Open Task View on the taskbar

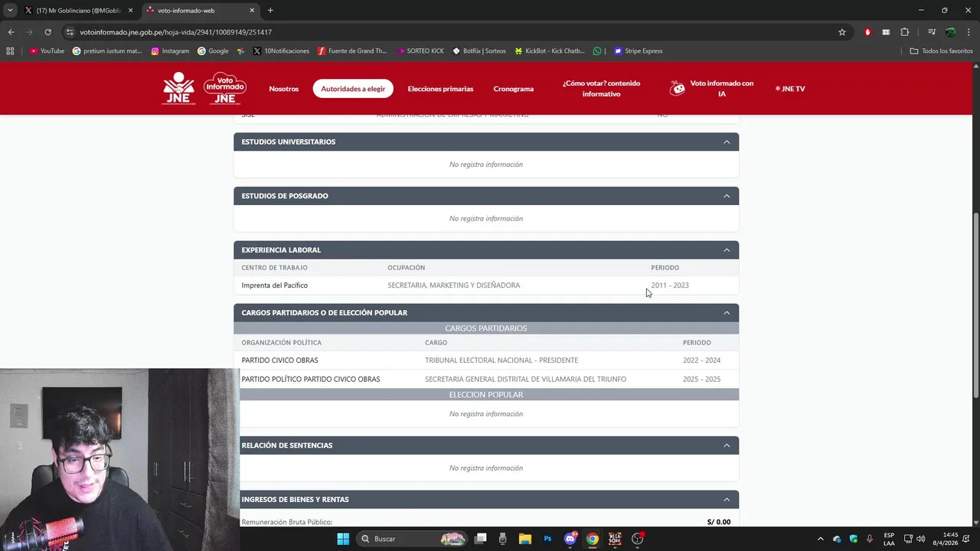coord(481,539)
